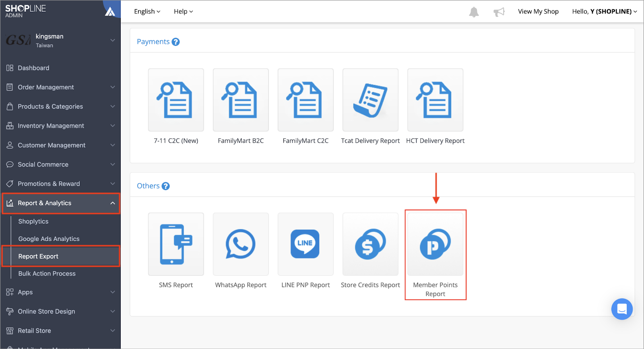Click the notification bell icon
The width and height of the screenshot is (644, 349).
click(x=474, y=12)
